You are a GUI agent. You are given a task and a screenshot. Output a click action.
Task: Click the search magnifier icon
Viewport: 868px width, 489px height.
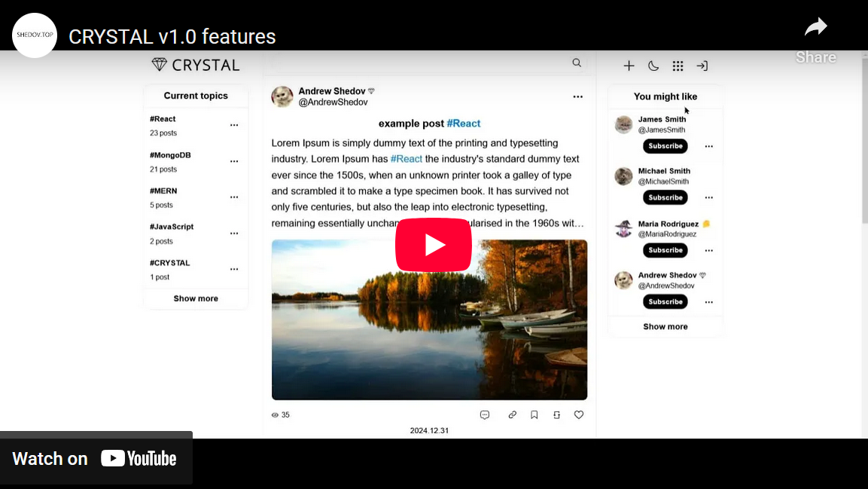tap(576, 63)
